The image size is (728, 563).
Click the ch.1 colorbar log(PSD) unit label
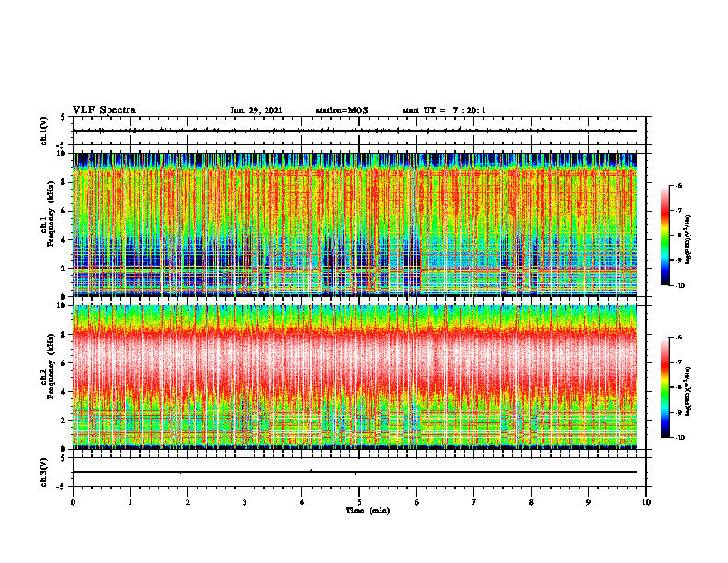pyautogui.click(x=688, y=239)
